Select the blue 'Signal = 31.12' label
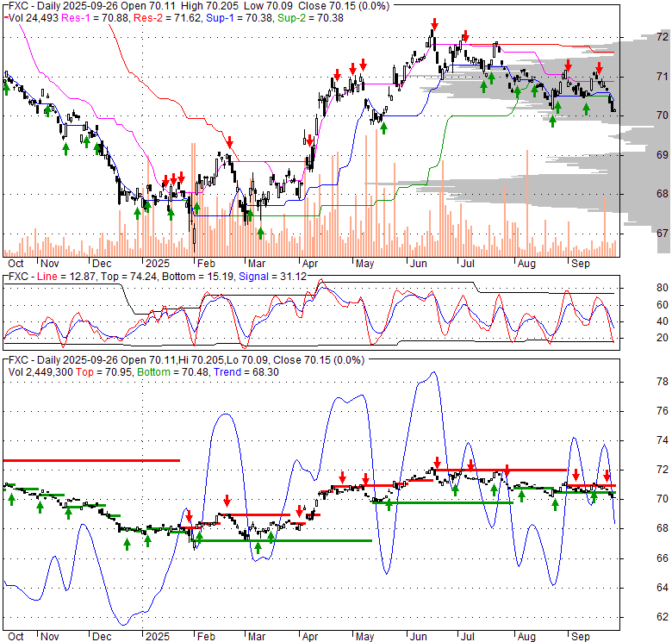 click(272, 277)
